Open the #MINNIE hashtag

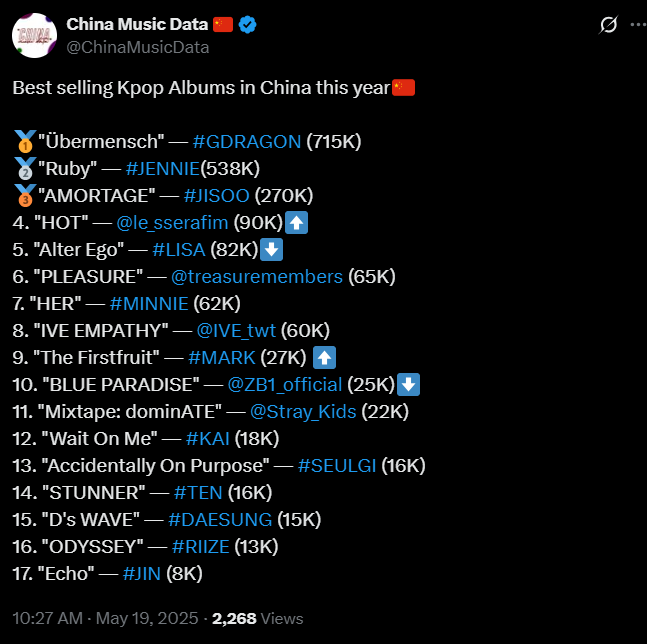149,304
